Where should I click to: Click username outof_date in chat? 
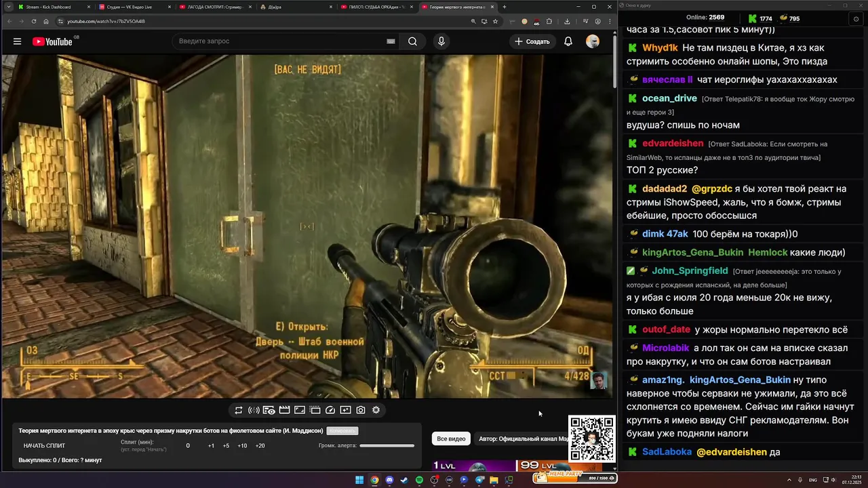pos(666,330)
